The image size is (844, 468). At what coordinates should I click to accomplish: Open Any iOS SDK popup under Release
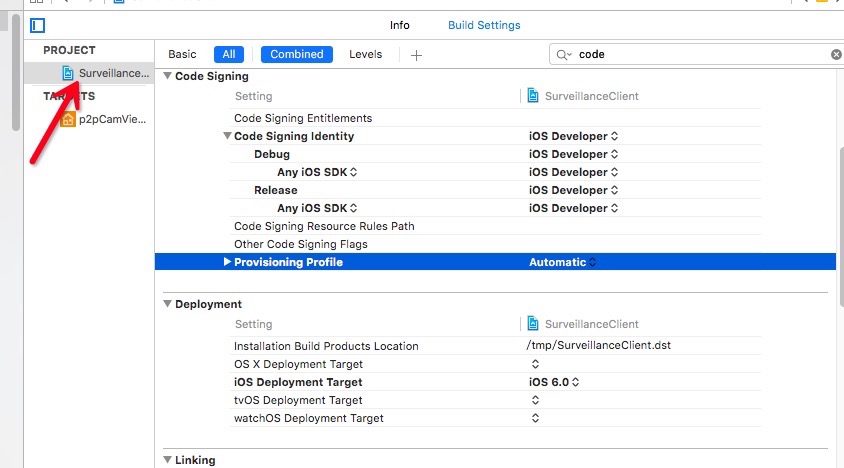point(317,208)
